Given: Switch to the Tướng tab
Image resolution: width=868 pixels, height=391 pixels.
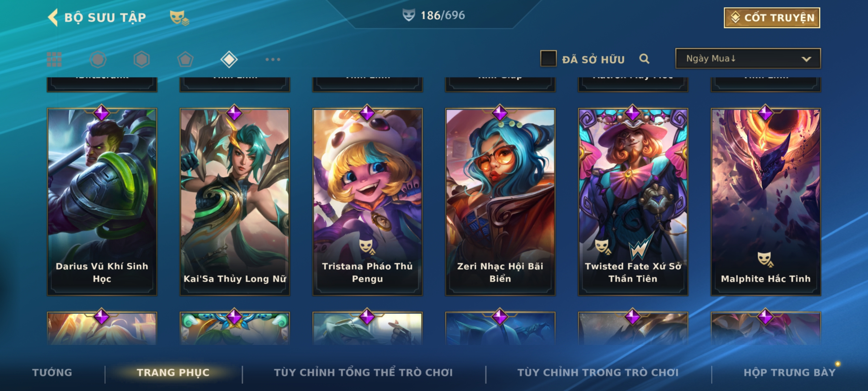Looking at the screenshot, I should pyautogui.click(x=52, y=373).
